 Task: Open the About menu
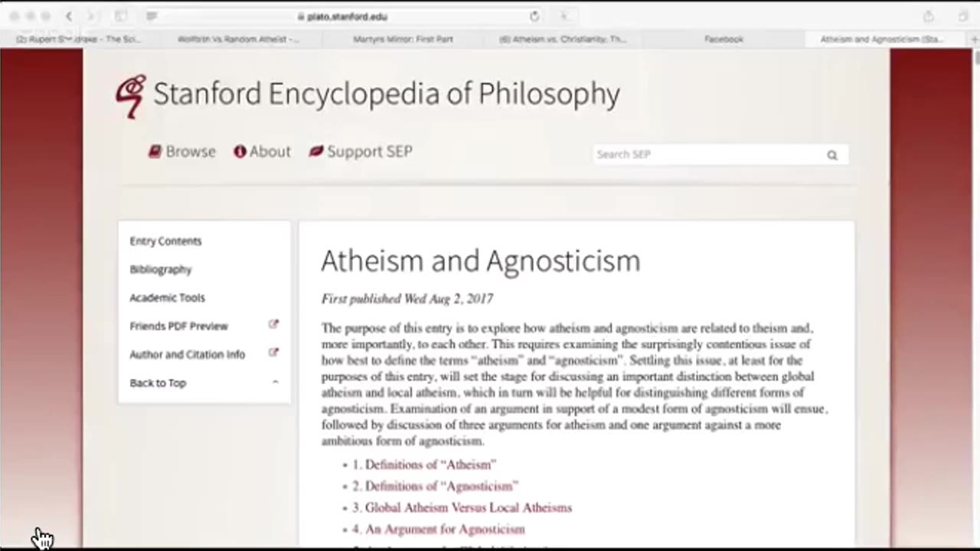click(x=263, y=152)
